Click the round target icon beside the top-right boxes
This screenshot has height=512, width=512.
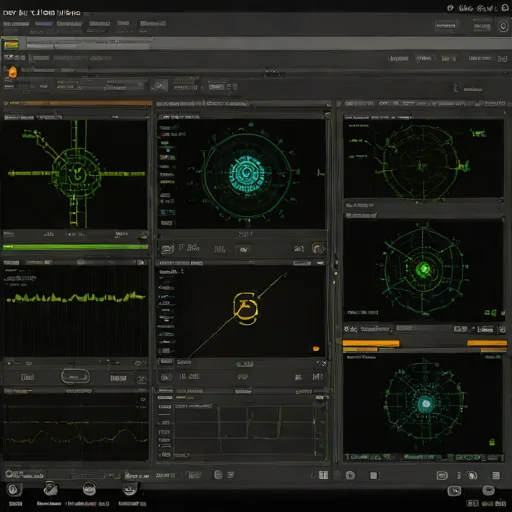tap(503, 26)
